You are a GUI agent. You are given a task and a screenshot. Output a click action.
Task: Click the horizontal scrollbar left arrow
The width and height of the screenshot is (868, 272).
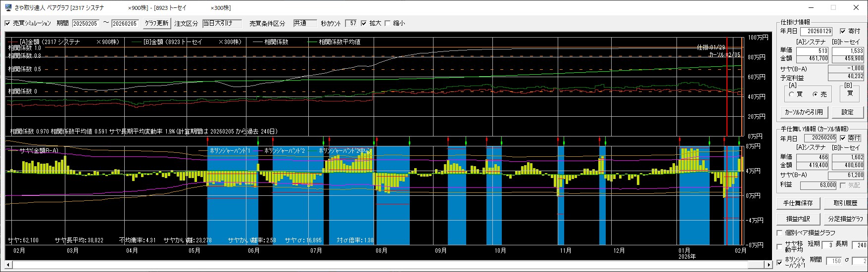(8, 265)
